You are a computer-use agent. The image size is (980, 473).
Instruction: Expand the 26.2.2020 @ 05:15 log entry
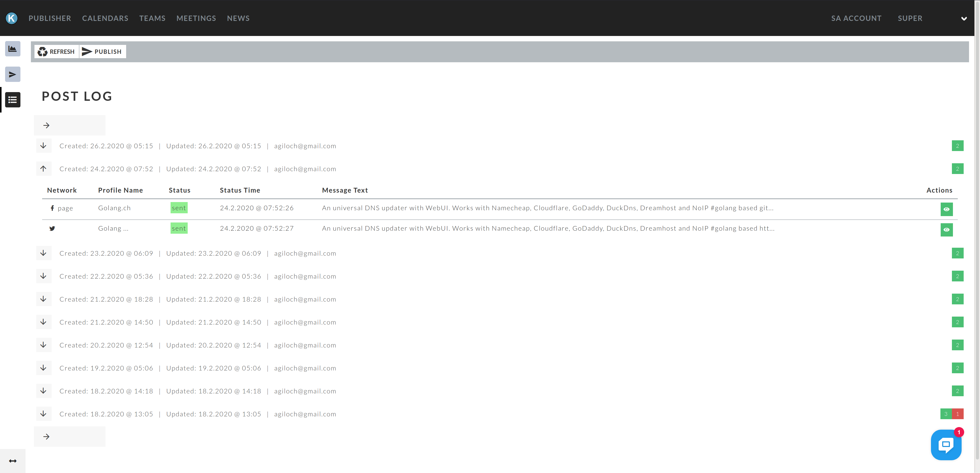point(43,146)
